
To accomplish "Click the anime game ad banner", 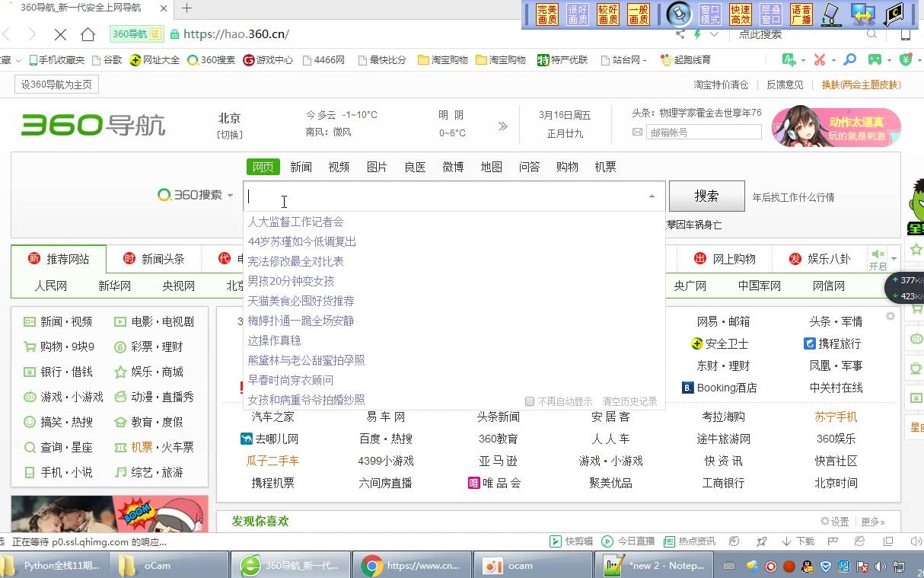I will click(836, 126).
